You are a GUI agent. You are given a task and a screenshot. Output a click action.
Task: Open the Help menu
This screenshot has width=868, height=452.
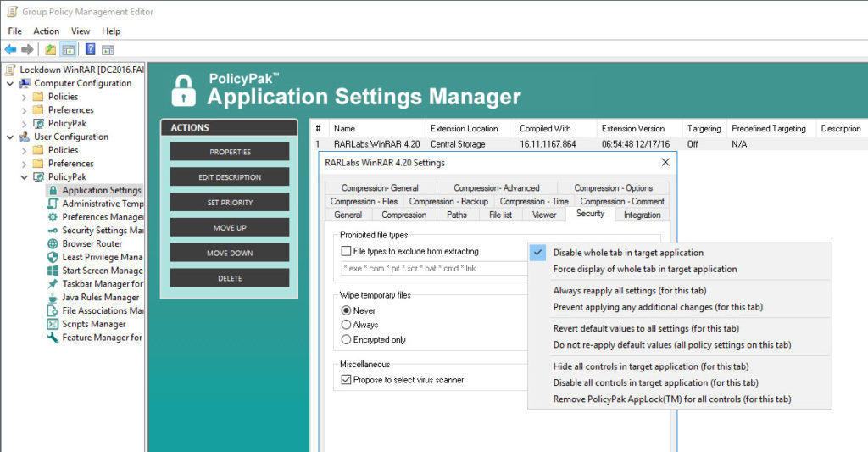click(x=111, y=31)
